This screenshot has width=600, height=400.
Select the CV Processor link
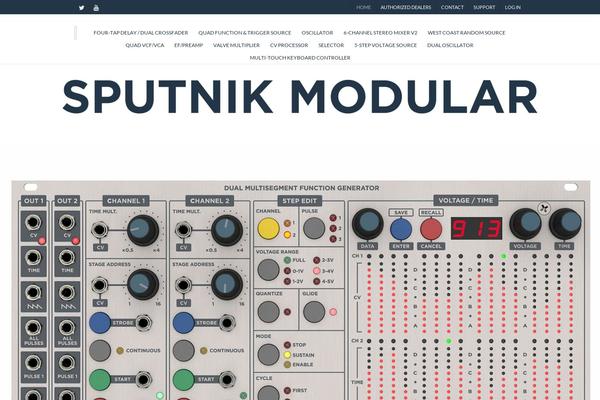[289, 45]
